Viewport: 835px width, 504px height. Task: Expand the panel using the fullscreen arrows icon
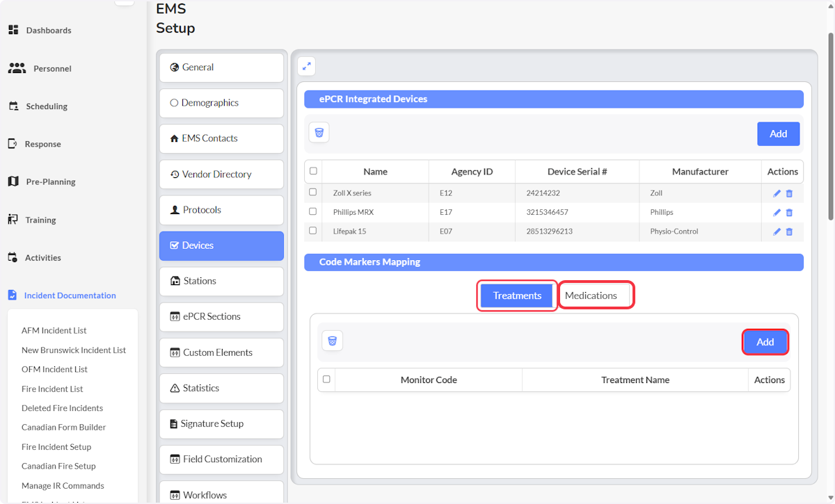pyautogui.click(x=306, y=66)
